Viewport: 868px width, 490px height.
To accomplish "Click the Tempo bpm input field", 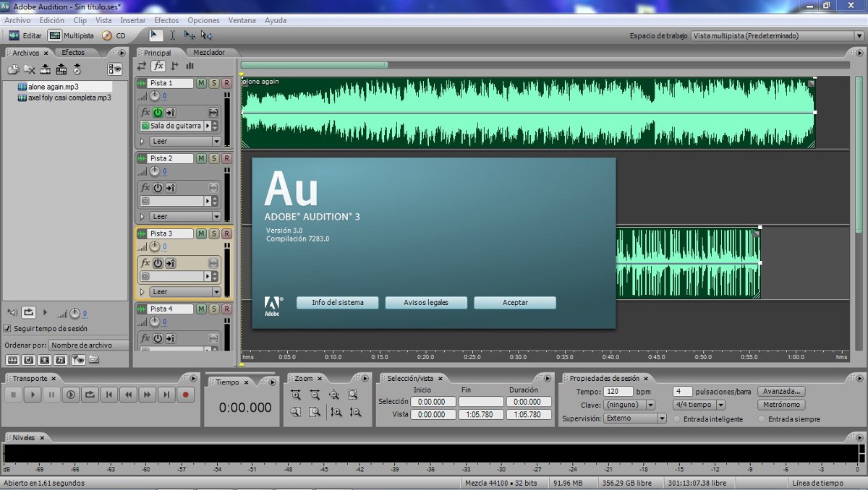I will pos(617,391).
